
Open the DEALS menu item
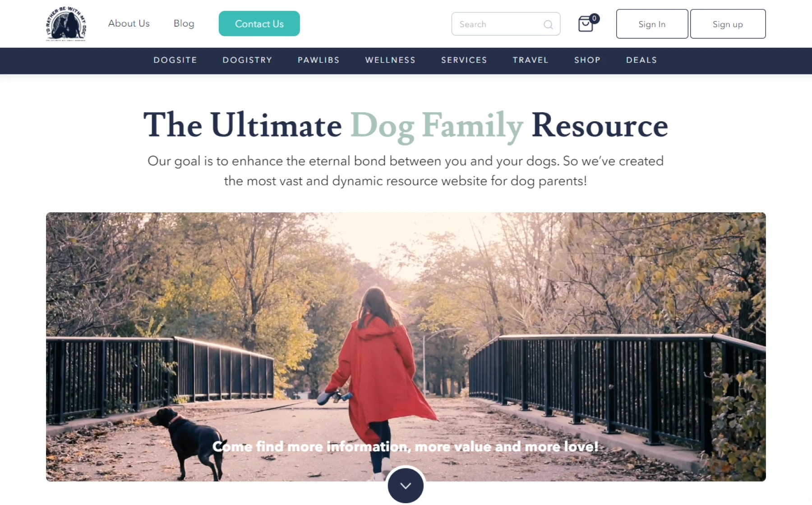pyautogui.click(x=641, y=60)
